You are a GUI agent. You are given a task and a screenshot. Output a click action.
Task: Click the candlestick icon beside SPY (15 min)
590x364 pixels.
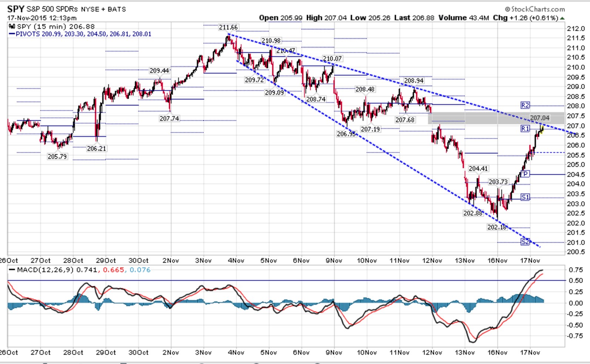click(x=12, y=27)
